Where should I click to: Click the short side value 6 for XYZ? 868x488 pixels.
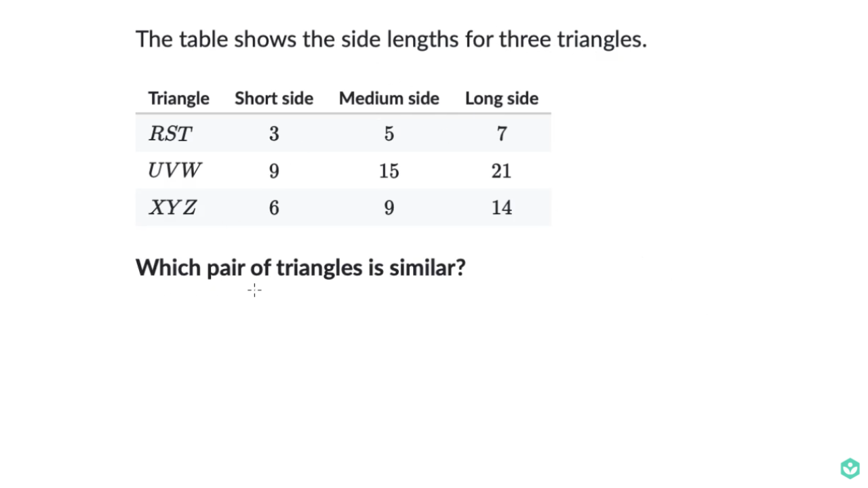pos(274,207)
